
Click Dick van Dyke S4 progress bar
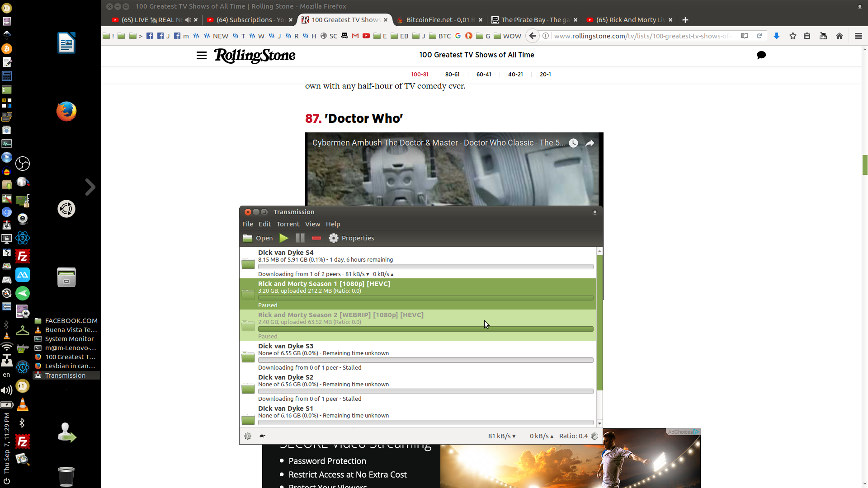tap(425, 267)
